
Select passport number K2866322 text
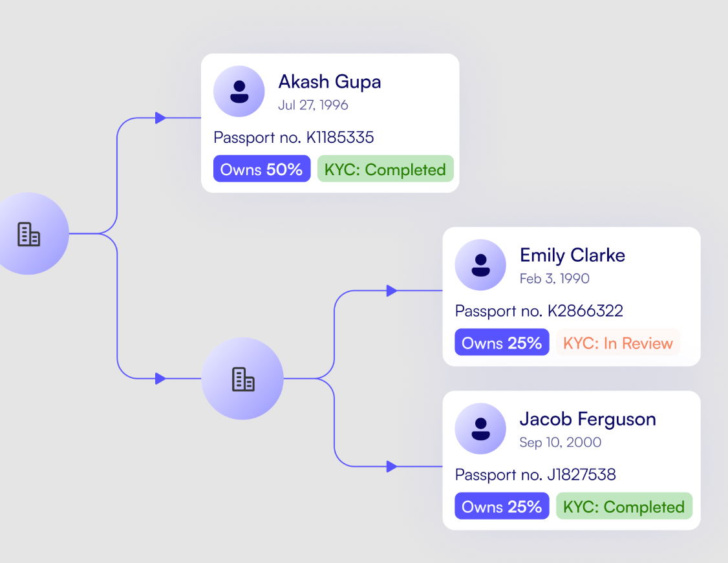tap(539, 311)
